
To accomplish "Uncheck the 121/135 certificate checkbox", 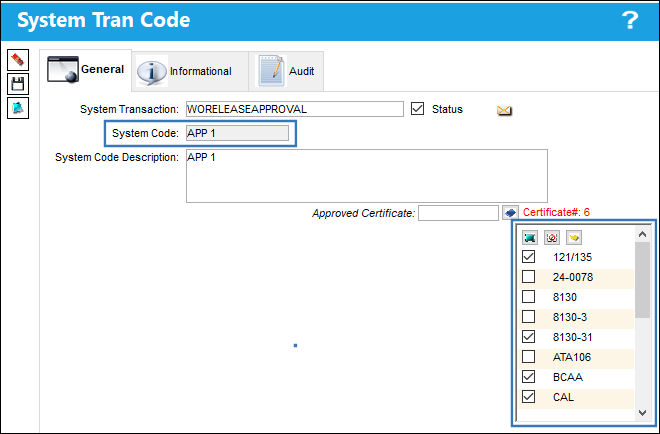I will (x=528, y=256).
